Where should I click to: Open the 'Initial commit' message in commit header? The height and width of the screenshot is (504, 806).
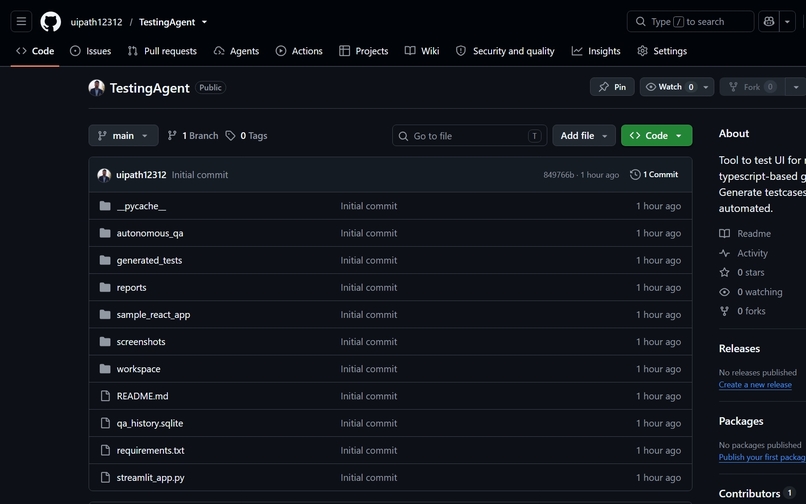[200, 175]
